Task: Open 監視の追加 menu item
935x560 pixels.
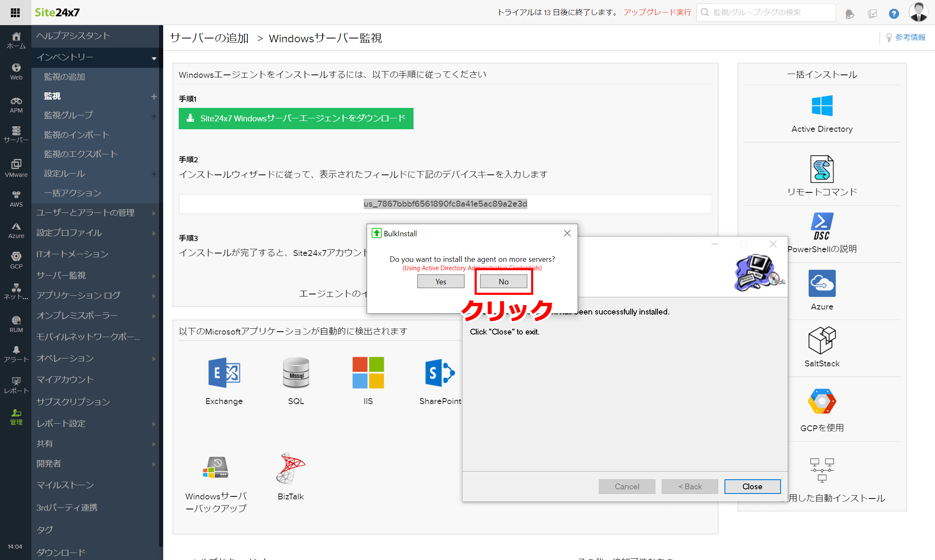Action: pos(64,77)
